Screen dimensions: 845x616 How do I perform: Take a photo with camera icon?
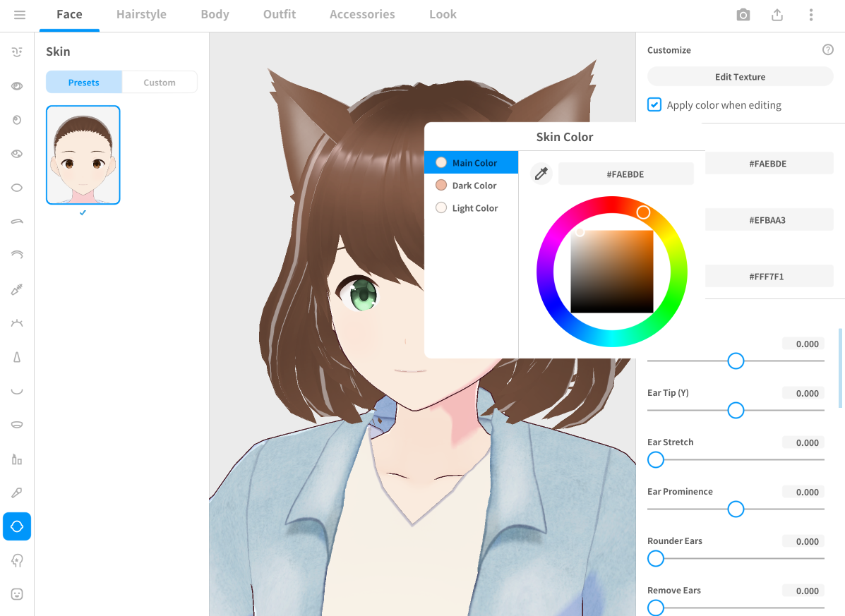pos(743,15)
